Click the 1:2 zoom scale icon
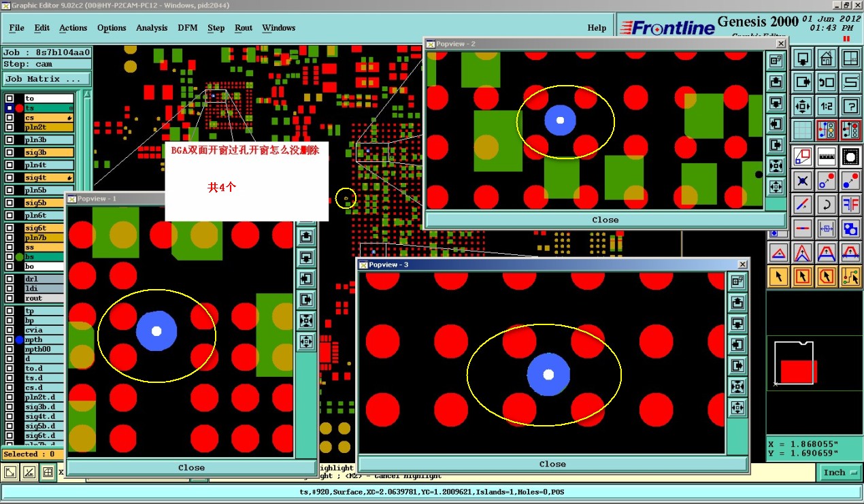 pos(827,105)
